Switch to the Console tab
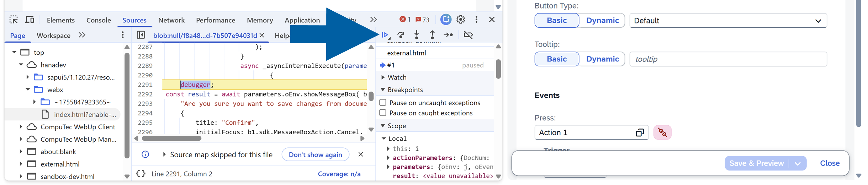This screenshot has width=868, height=185. tap(99, 20)
